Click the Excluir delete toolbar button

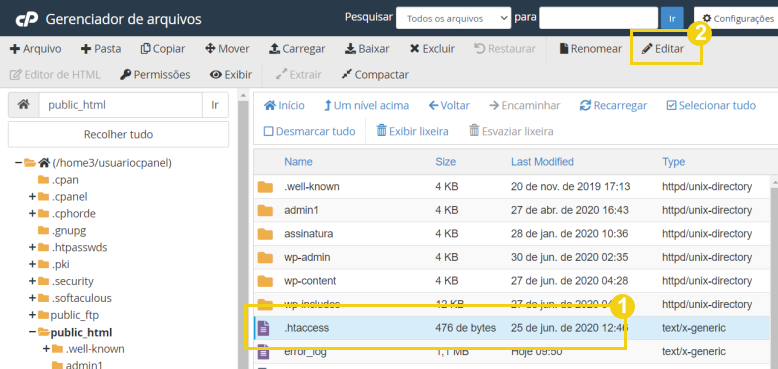432,49
